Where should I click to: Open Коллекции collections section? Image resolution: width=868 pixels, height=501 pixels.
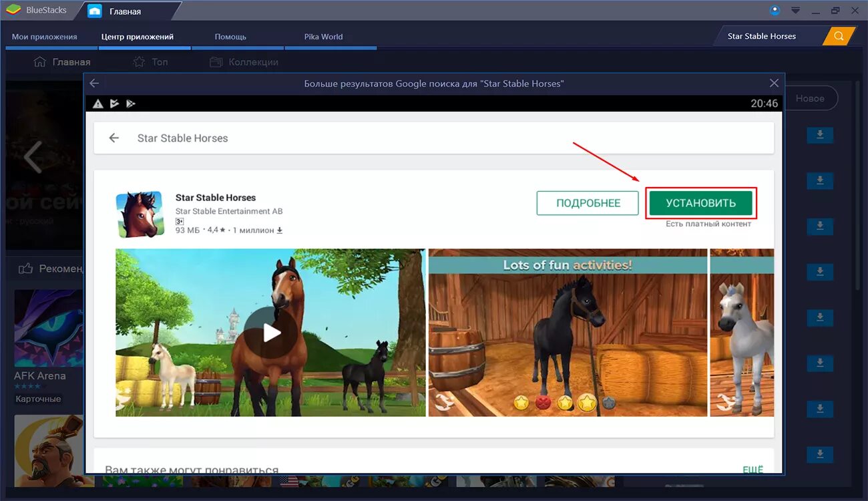click(x=244, y=62)
